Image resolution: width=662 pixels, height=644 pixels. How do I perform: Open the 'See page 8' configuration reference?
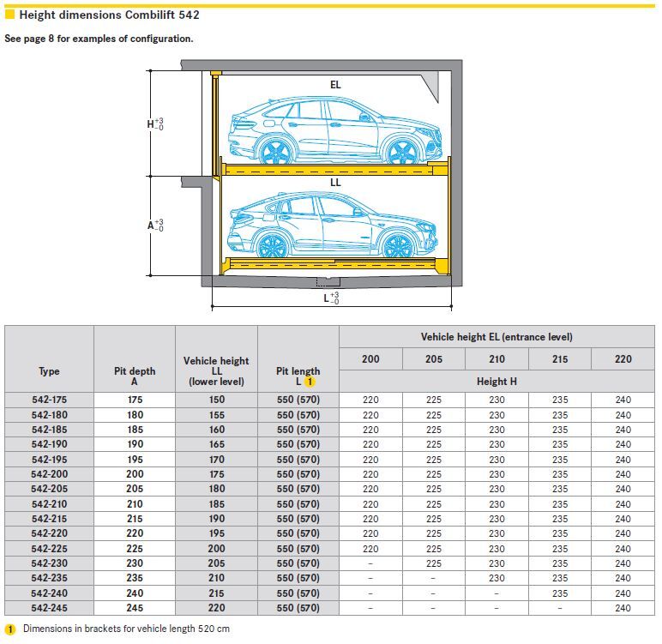point(99,39)
